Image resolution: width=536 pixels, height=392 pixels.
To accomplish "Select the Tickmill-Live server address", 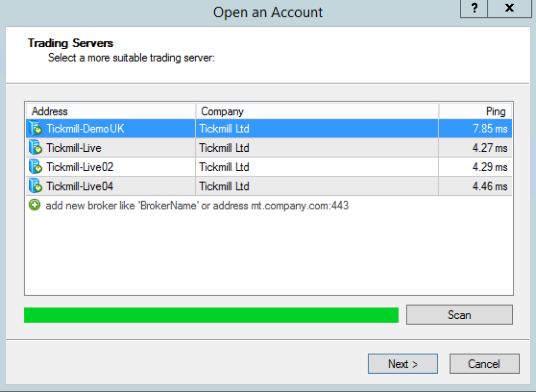I will click(74, 148).
